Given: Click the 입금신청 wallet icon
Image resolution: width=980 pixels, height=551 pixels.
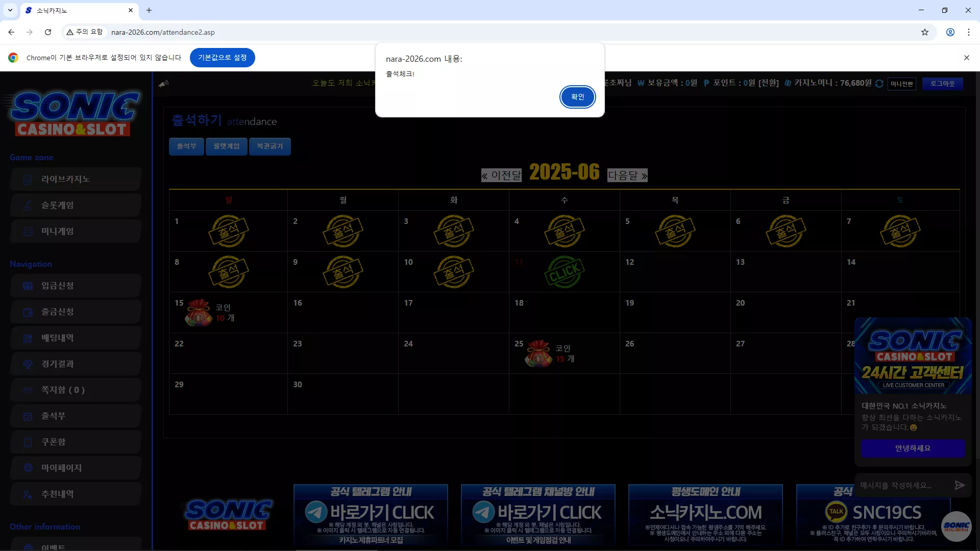Looking at the screenshot, I should (x=28, y=286).
